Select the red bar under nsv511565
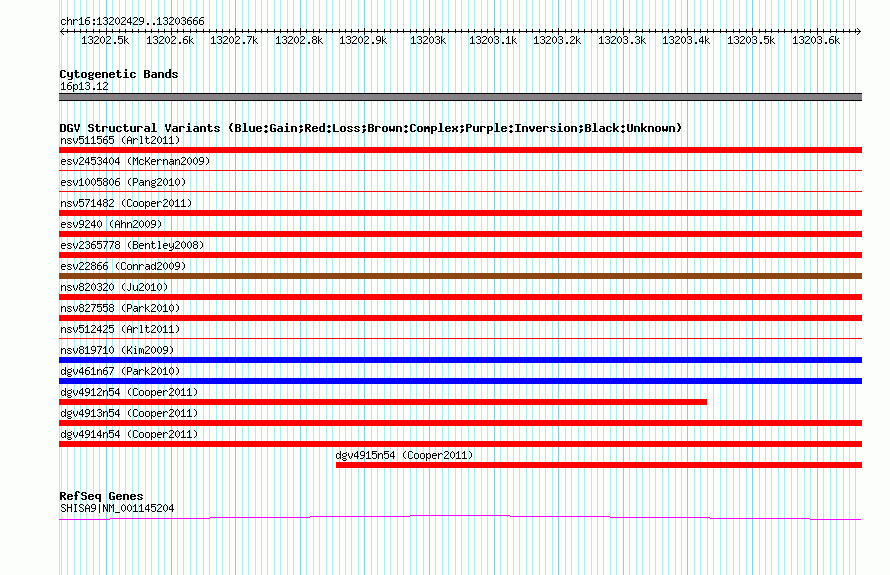Screen dimensions: 890x575 pos(460,150)
